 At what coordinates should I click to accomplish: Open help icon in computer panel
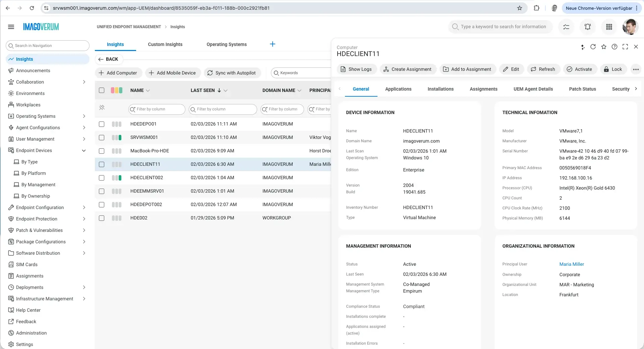coord(614,47)
